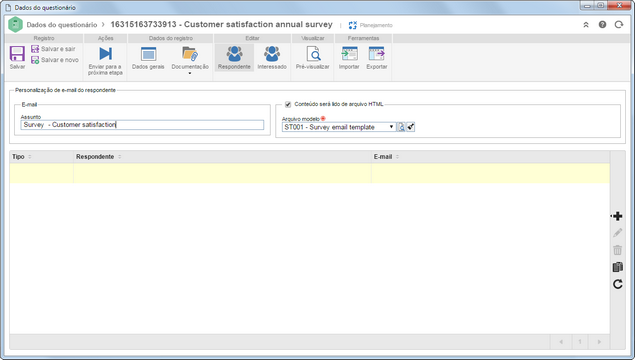Screen dimensions: 635x360
Task: Click the pencil edit icon
Action: pyautogui.click(x=617, y=233)
